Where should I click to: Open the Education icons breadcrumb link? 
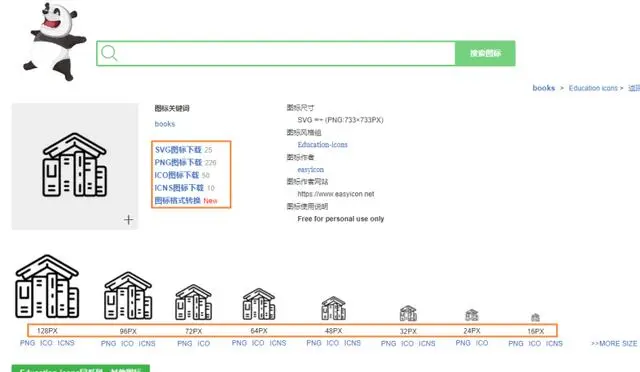[x=593, y=88]
